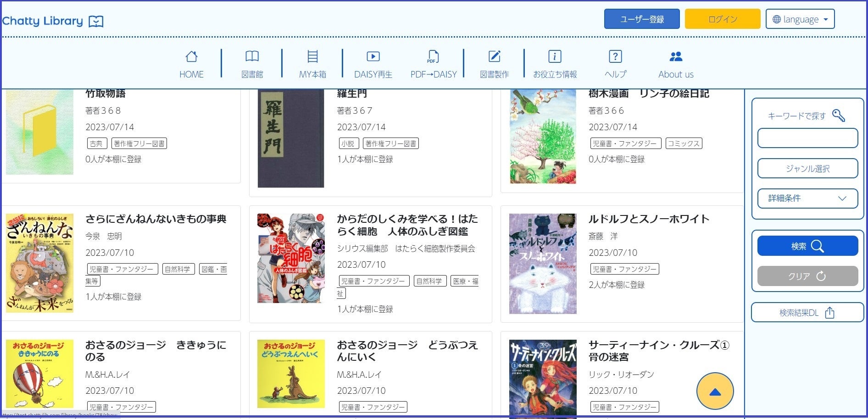Click the ルドルフとスノーホワイト cover thumbnail
The width and height of the screenshot is (868, 419).
click(543, 264)
